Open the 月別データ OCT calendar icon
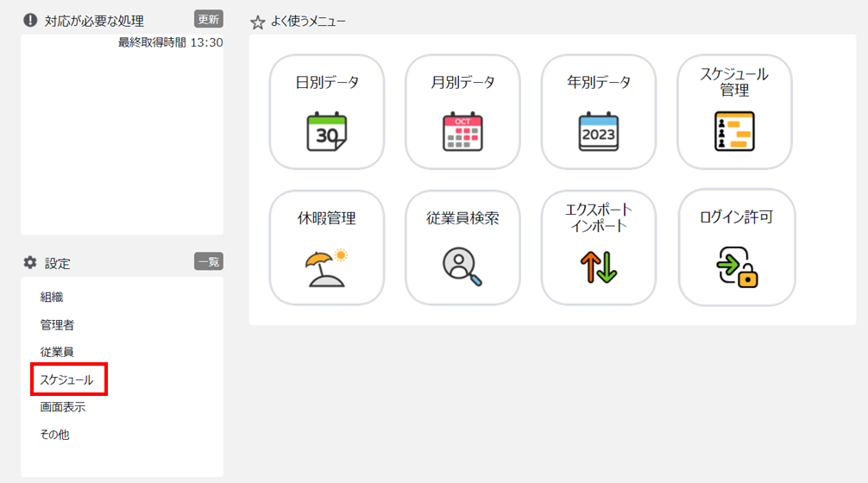The image size is (868, 483). tap(462, 132)
